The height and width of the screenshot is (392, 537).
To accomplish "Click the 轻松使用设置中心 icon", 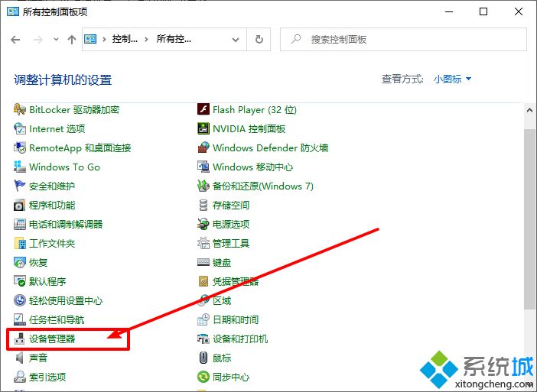I will pos(20,300).
